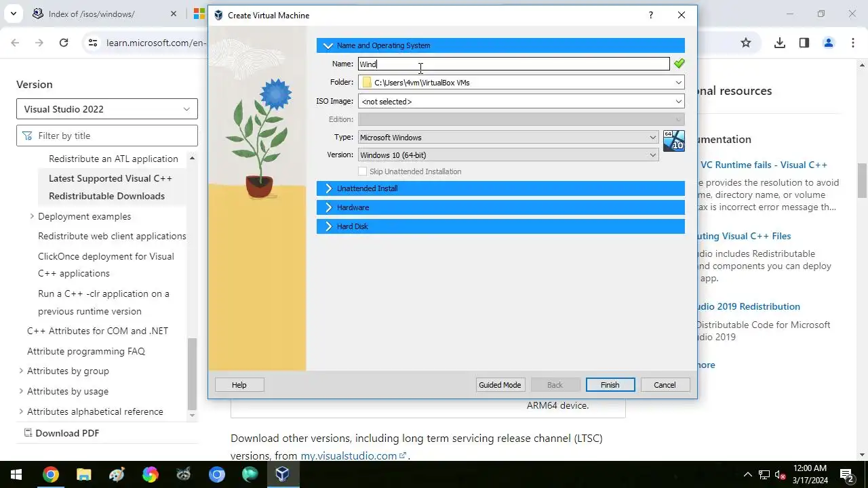Click the Cancel button

pos(665,385)
